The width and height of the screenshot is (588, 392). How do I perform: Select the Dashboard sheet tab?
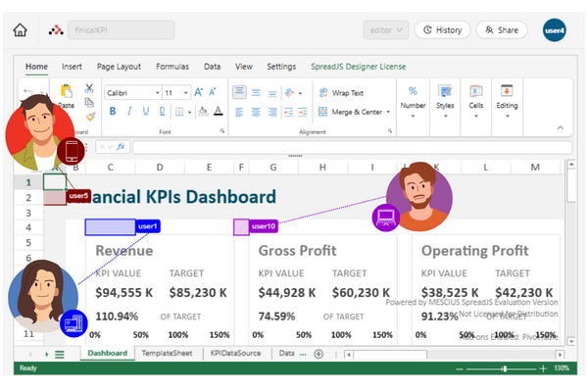(107, 354)
